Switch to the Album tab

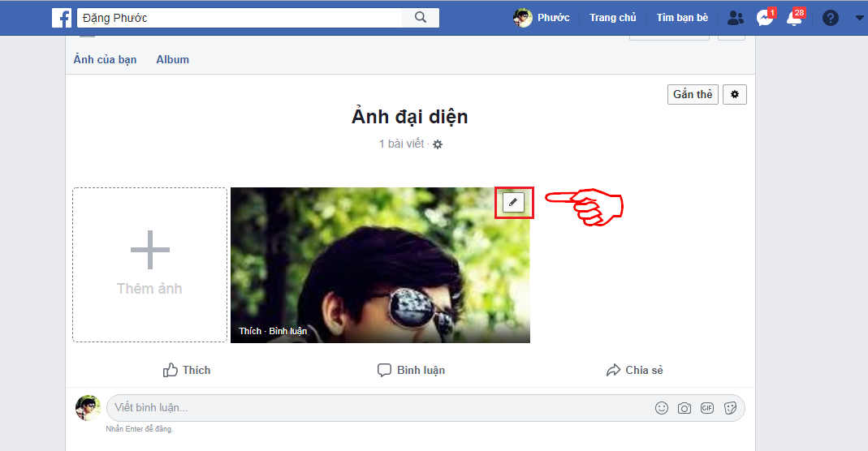(x=173, y=59)
